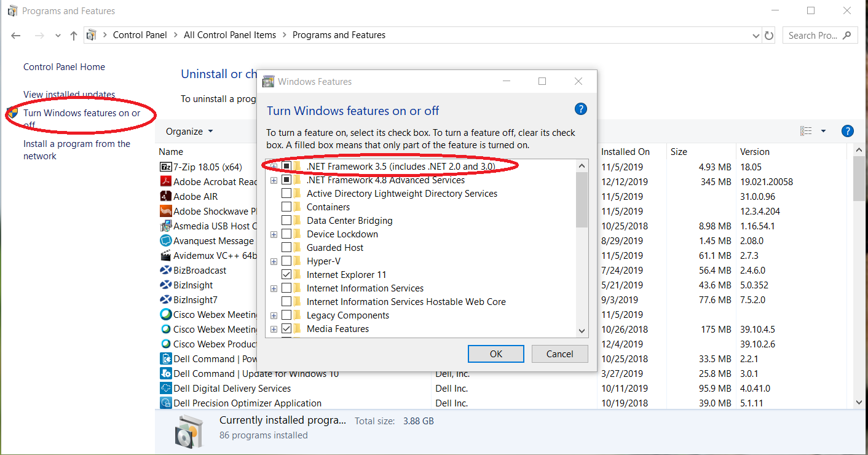Open Turn Windows features on or off

[82, 119]
